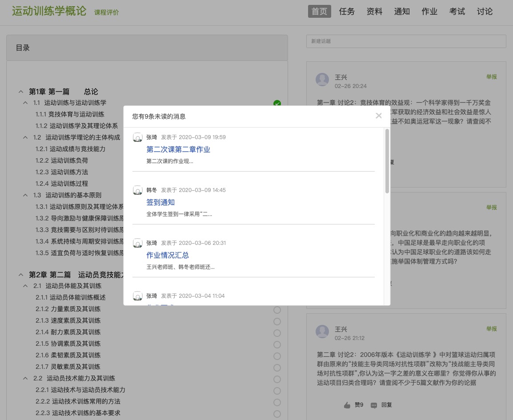
Task: Switch to the 作业 tab
Action: [x=429, y=12]
